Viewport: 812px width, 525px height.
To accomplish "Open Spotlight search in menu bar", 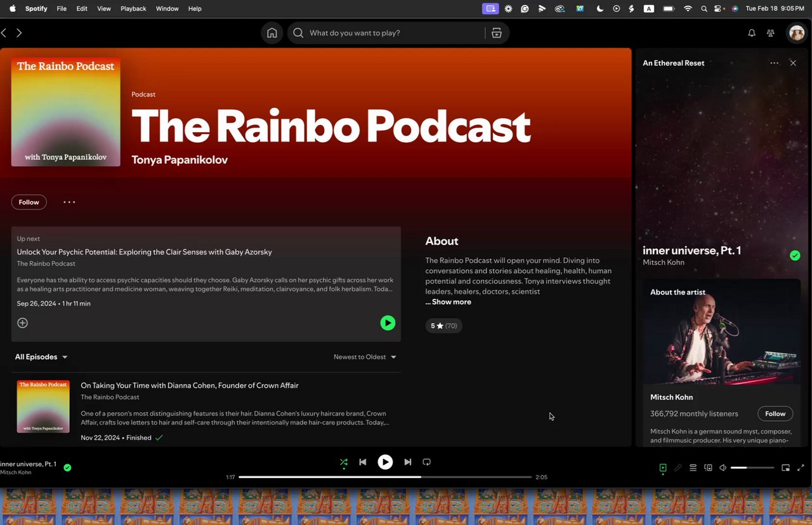I will tap(704, 9).
